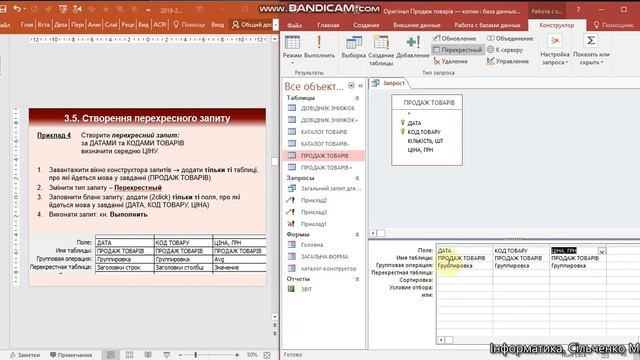Select the Приклад3 query in navigation pane
Image resolution: width=640 pixels, height=360 pixels.
tap(324, 212)
